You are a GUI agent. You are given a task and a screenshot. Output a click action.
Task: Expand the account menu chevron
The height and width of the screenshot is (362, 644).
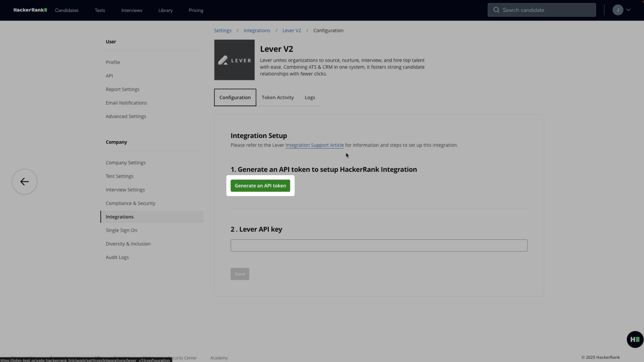pyautogui.click(x=629, y=10)
